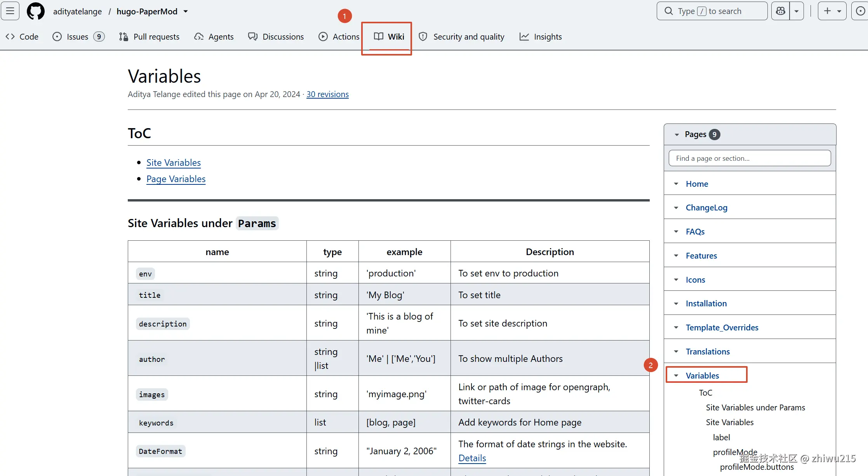Viewport: 868px width, 476px height.
Task: Open the FAQs wiki page
Action: (695, 232)
